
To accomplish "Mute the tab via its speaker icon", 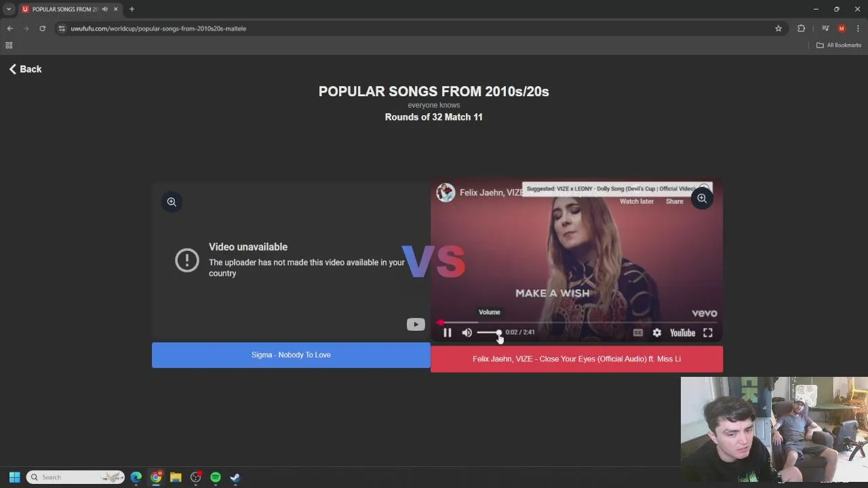I will 104,9.
